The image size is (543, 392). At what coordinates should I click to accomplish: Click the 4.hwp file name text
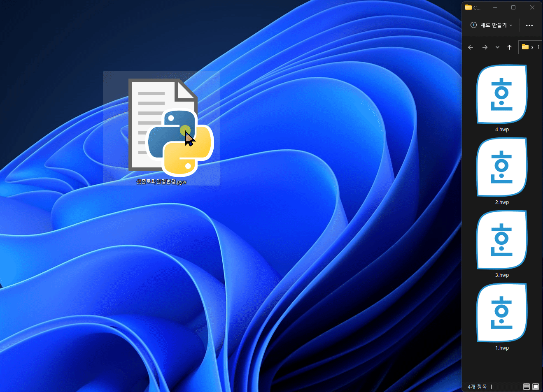pyautogui.click(x=502, y=130)
